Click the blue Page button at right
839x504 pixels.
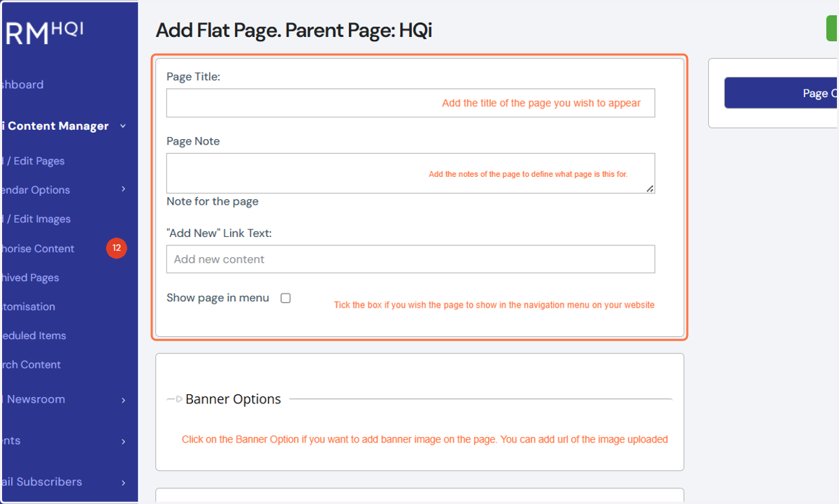pos(781,93)
